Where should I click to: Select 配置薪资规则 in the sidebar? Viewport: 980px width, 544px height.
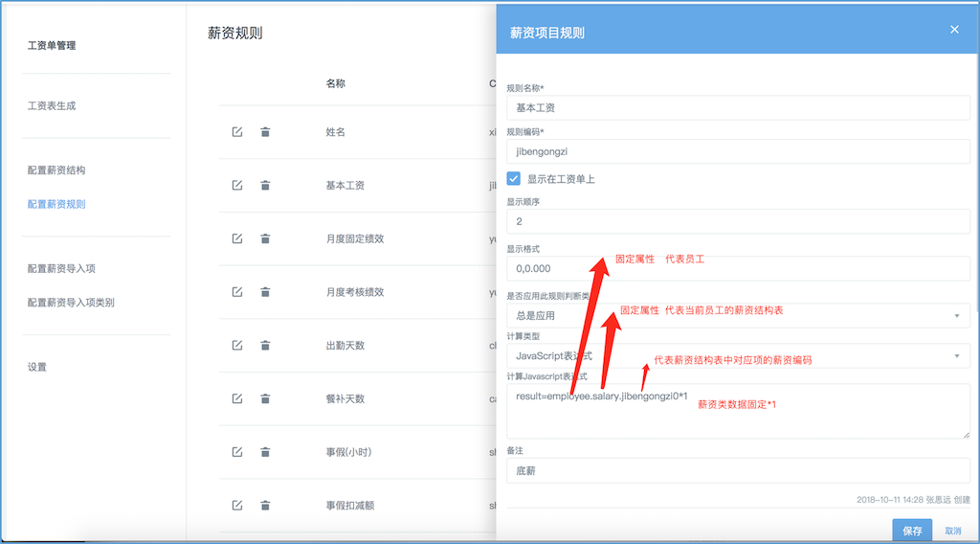(x=56, y=204)
